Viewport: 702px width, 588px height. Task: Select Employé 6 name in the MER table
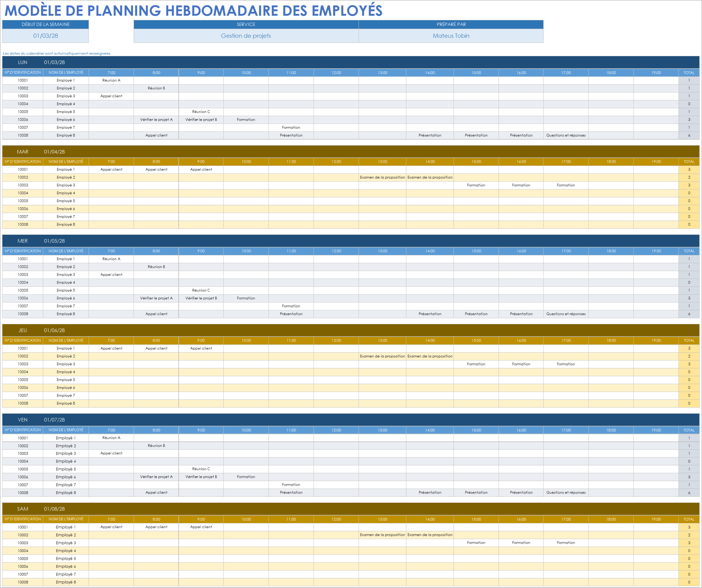point(66,298)
